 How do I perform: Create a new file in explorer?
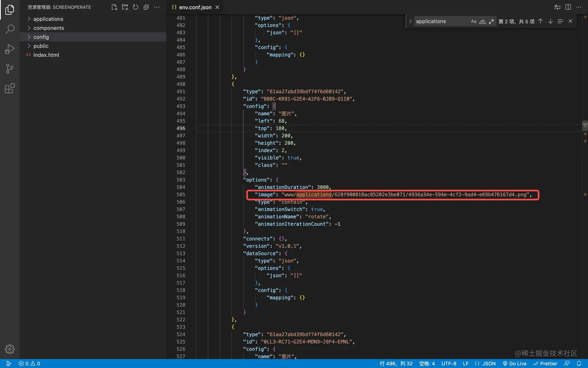click(x=114, y=7)
